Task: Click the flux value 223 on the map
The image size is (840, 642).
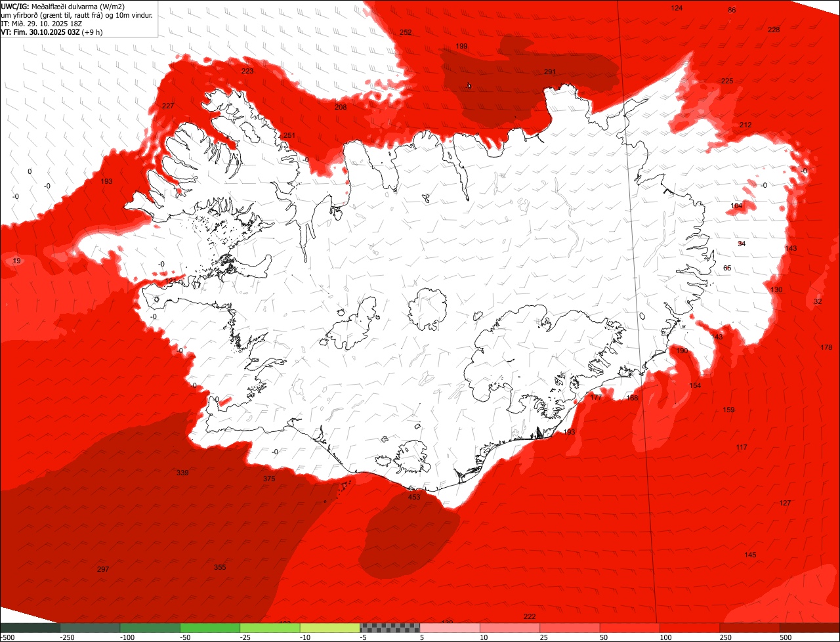Action: [247, 72]
